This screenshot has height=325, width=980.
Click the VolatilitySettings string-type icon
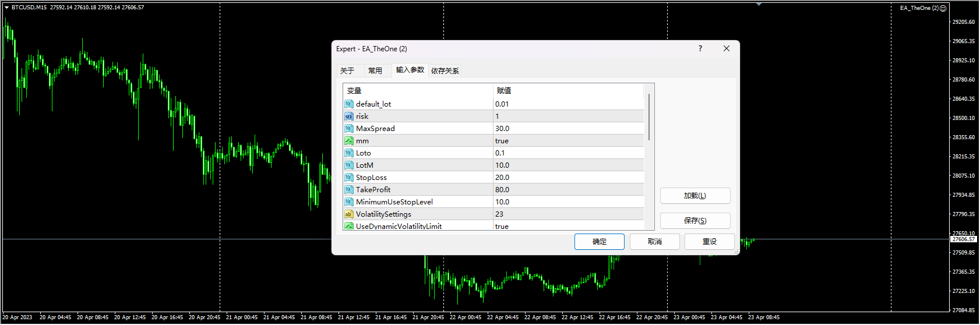point(349,214)
